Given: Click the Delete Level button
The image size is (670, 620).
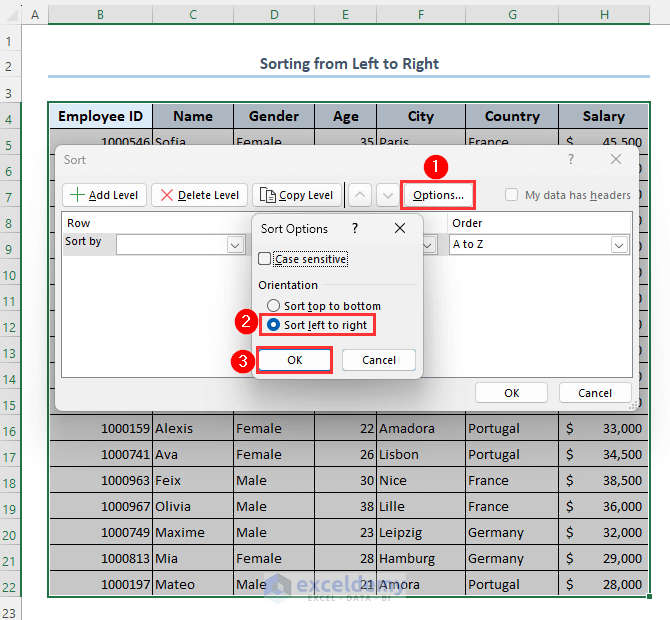Looking at the screenshot, I should pos(199,195).
